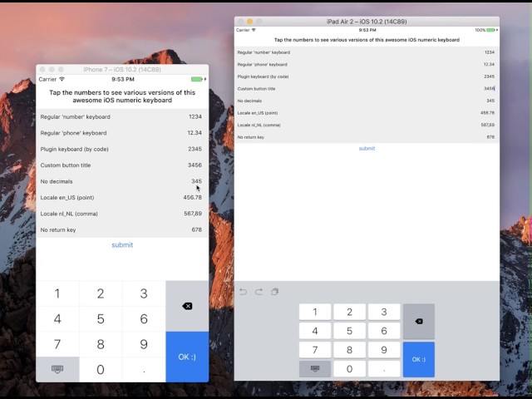Tap the 2345 plugin keyboard field on iPhone
The image size is (532, 399).
[195, 149]
